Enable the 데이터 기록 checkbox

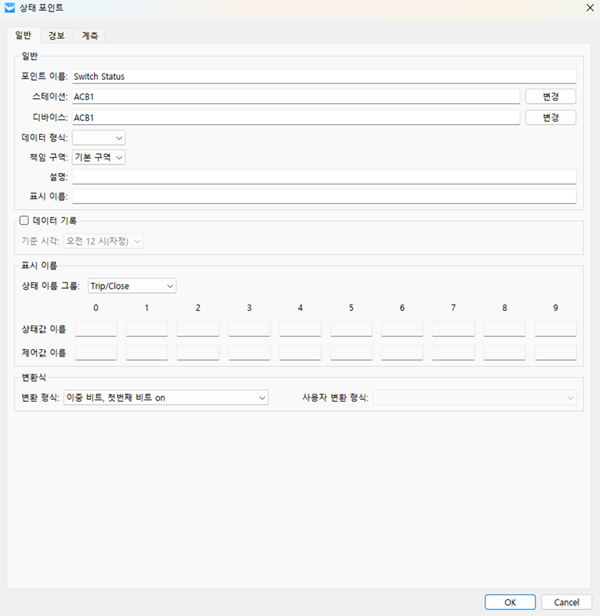click(24, 220)
